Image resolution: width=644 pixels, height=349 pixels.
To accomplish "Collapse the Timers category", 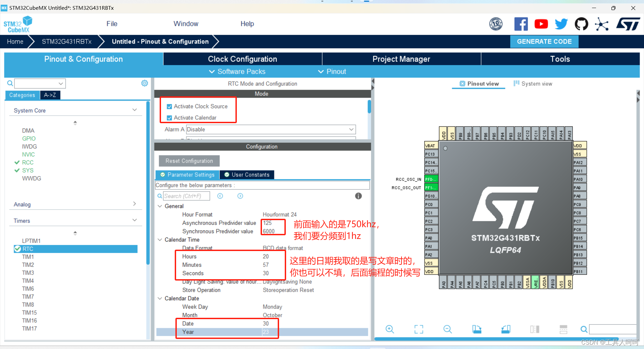I will [135, 220].
